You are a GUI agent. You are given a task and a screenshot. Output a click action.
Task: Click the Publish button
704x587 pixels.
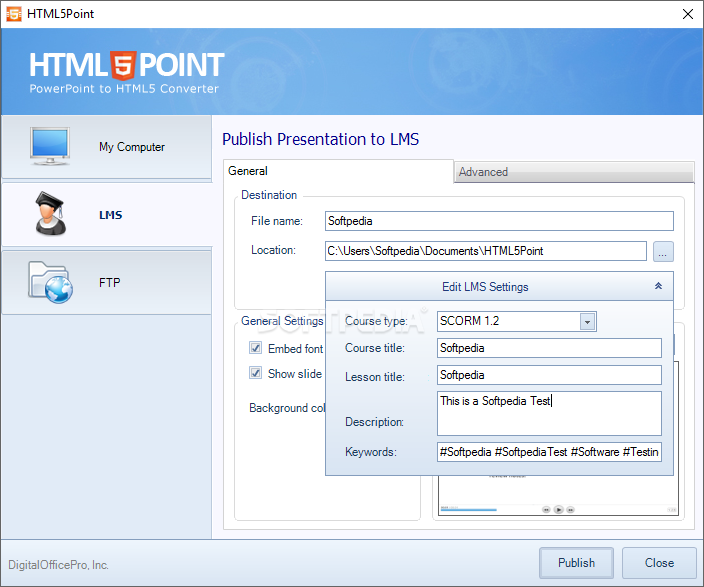pos(576,563)
